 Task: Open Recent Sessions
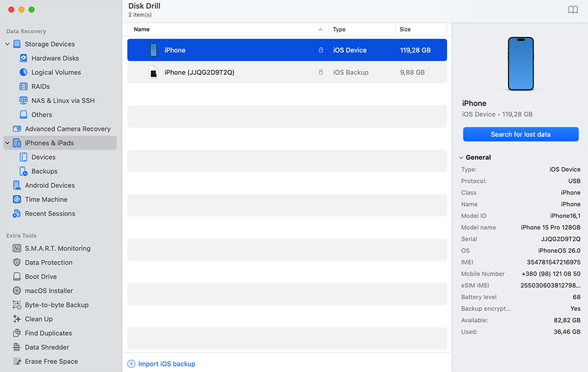[50, 213]
